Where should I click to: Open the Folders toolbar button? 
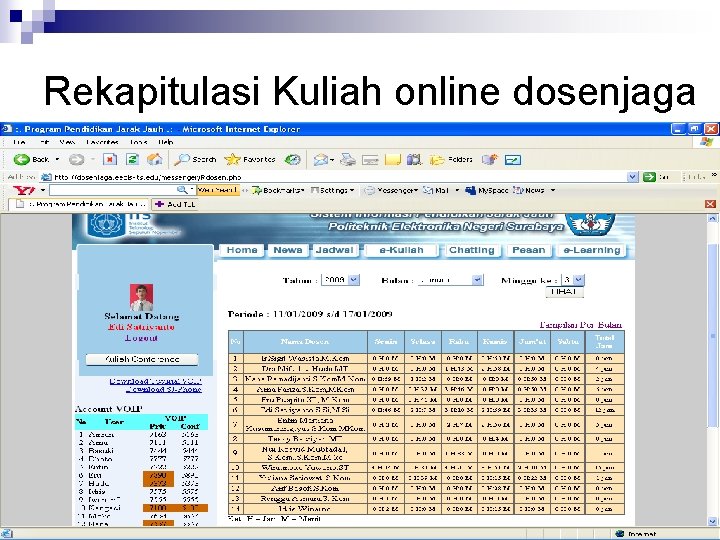point(451,159)
